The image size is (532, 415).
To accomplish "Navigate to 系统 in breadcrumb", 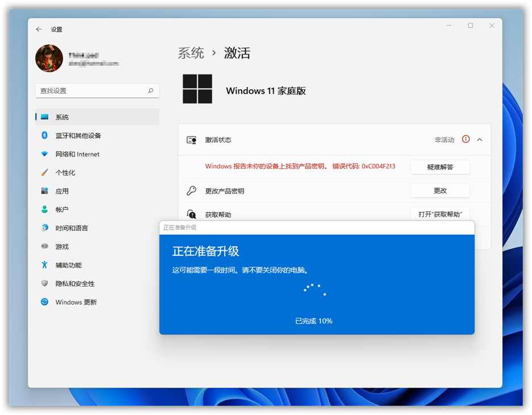I will click(x=191, y=53).
